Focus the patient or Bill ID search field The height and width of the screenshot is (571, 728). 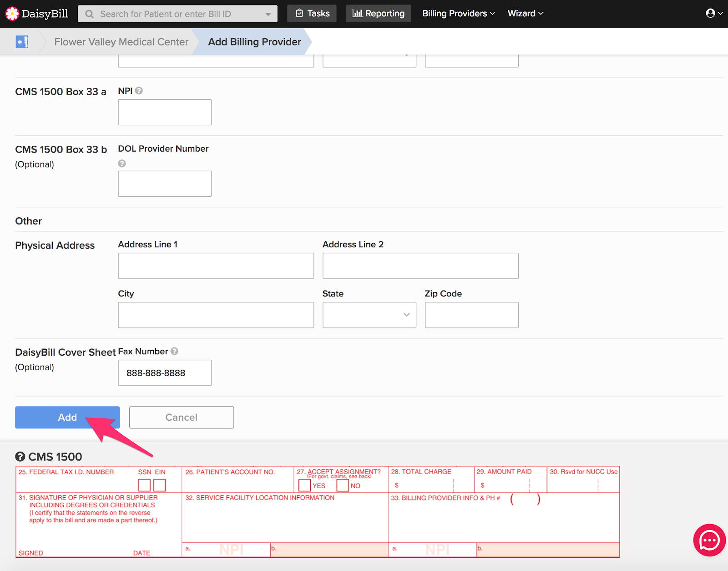pos(178,14)
